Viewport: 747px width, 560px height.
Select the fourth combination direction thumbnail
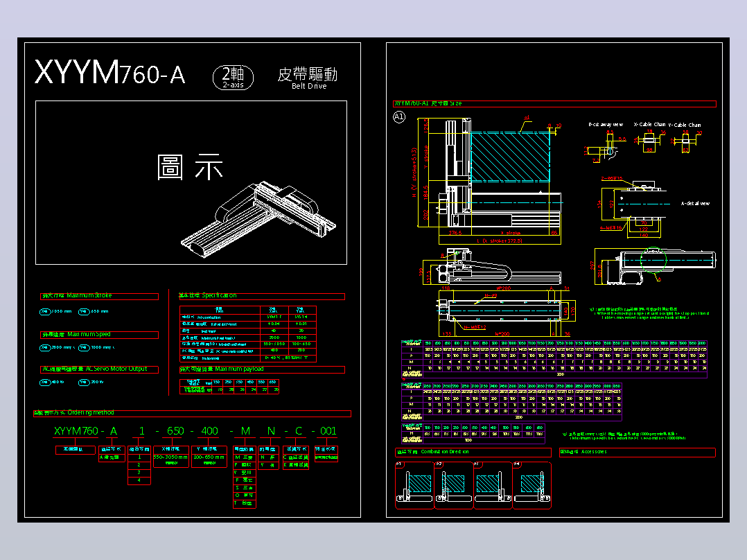click(x=531, y=486)
